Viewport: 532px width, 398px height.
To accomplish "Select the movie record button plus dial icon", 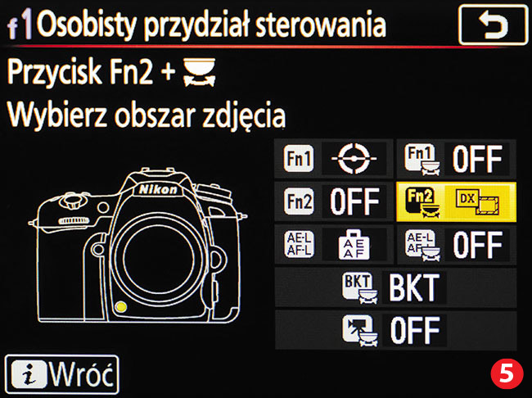I will [359, 331].
